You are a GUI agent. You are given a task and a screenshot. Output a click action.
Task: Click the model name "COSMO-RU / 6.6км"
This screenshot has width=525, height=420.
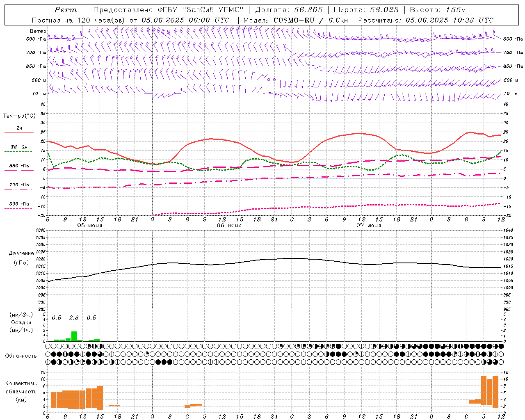311,20
